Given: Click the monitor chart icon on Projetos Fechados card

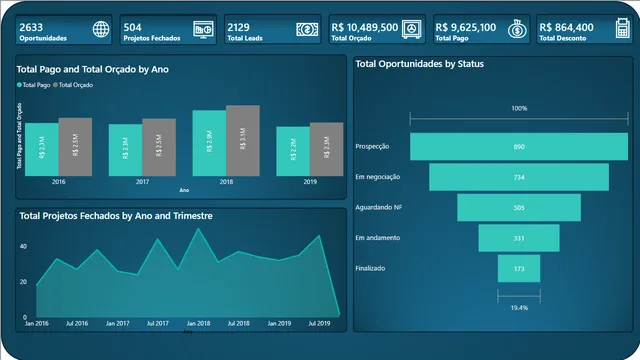Looking at the screenshot, I should [x=203, y=30].
